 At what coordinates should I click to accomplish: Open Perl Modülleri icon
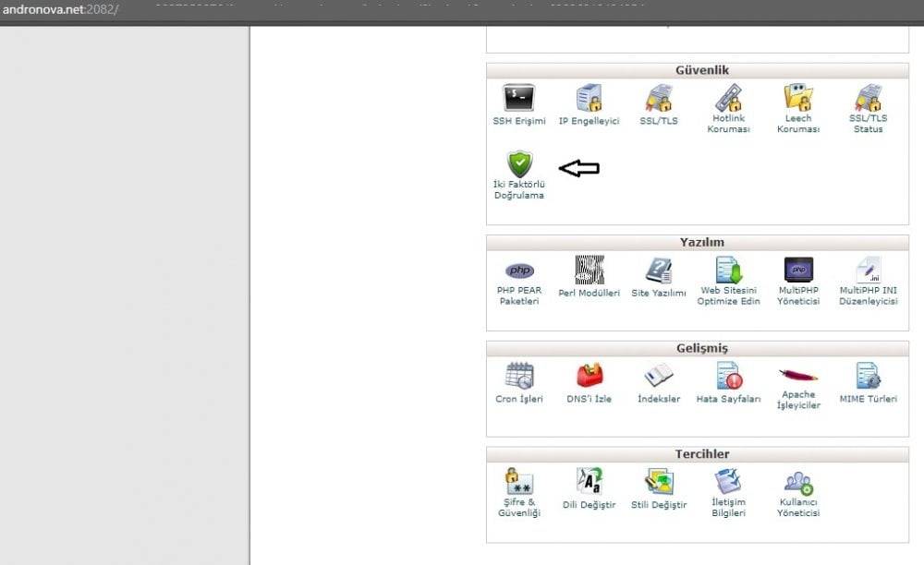tap(590, 270)
